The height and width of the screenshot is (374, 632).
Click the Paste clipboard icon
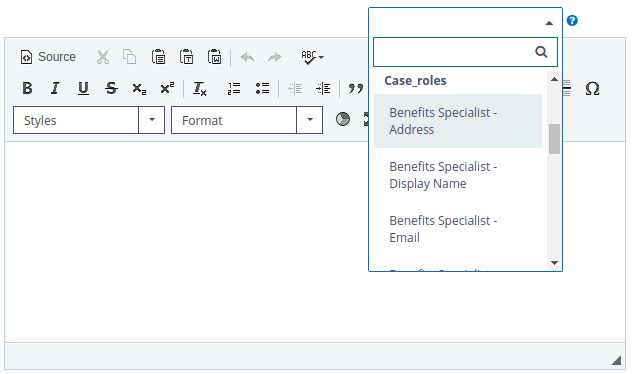(x=158, y=57)
